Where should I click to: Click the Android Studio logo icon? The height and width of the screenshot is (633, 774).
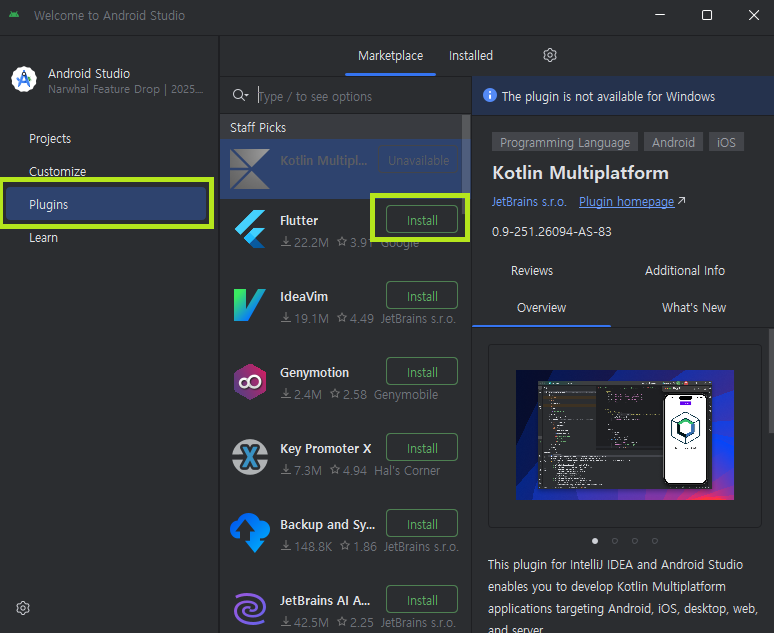click(24, 79)
